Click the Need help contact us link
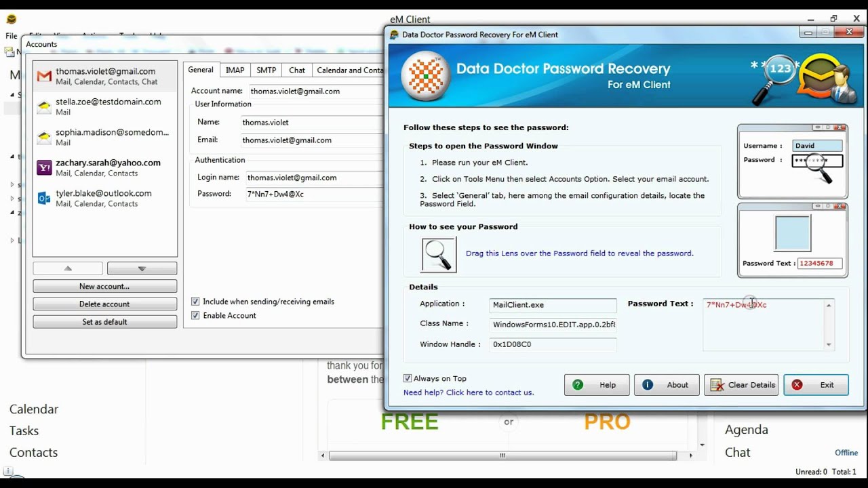The height and width of the screenshot is (488, 868). [469, 392]
